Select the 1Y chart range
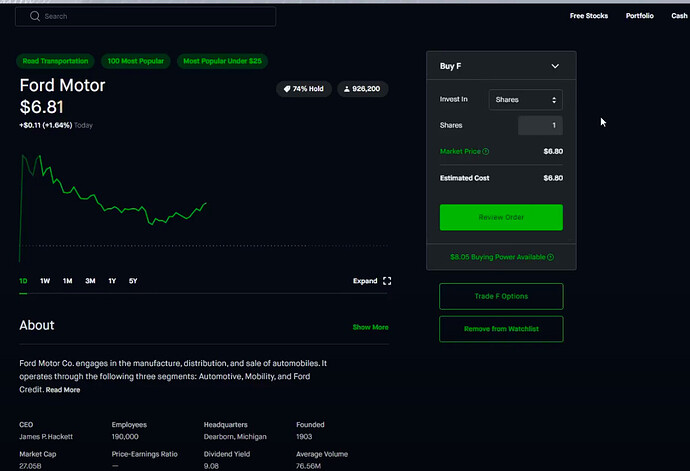The width and height of the screenshot is (690, 471). (112, 281)
